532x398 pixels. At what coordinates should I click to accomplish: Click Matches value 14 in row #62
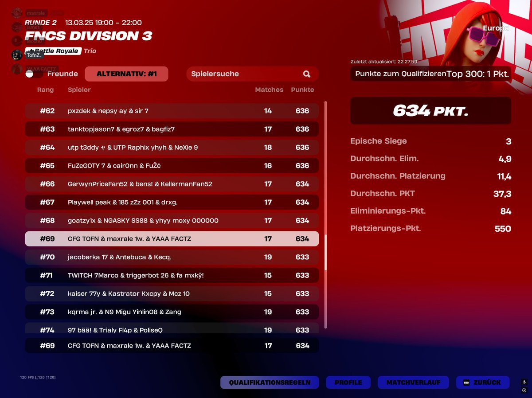(x=268, y=111)
